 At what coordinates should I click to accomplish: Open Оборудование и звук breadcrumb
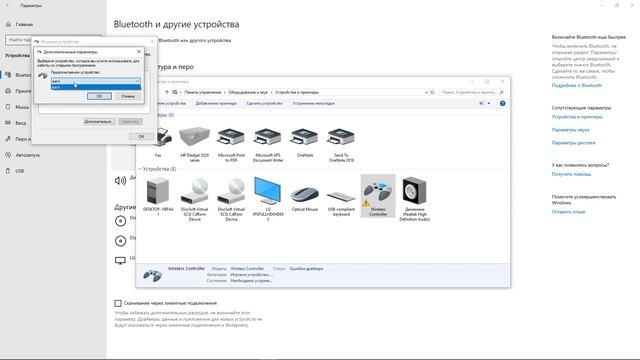click(248, 92)
